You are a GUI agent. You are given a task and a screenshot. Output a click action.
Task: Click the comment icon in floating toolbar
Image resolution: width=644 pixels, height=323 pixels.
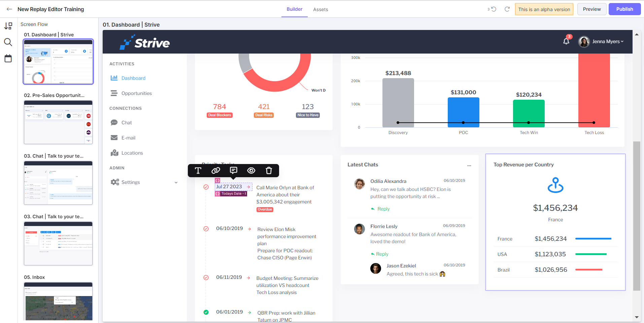[x=234, y=170]
